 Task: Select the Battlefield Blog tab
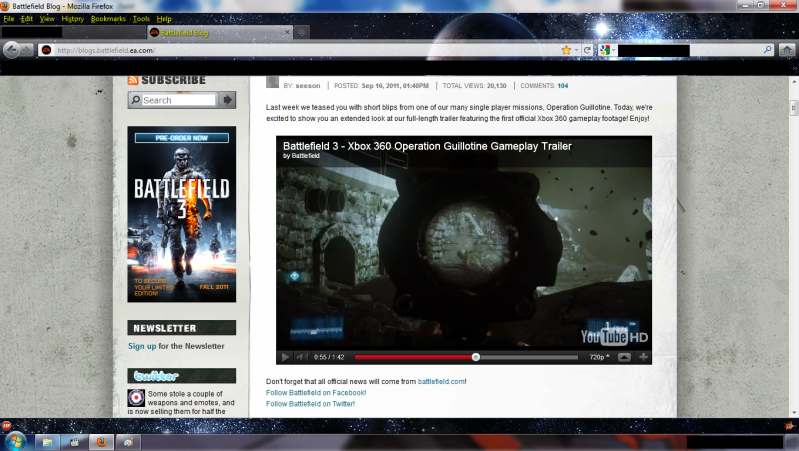pyautogui.click(x=220, y=32)
